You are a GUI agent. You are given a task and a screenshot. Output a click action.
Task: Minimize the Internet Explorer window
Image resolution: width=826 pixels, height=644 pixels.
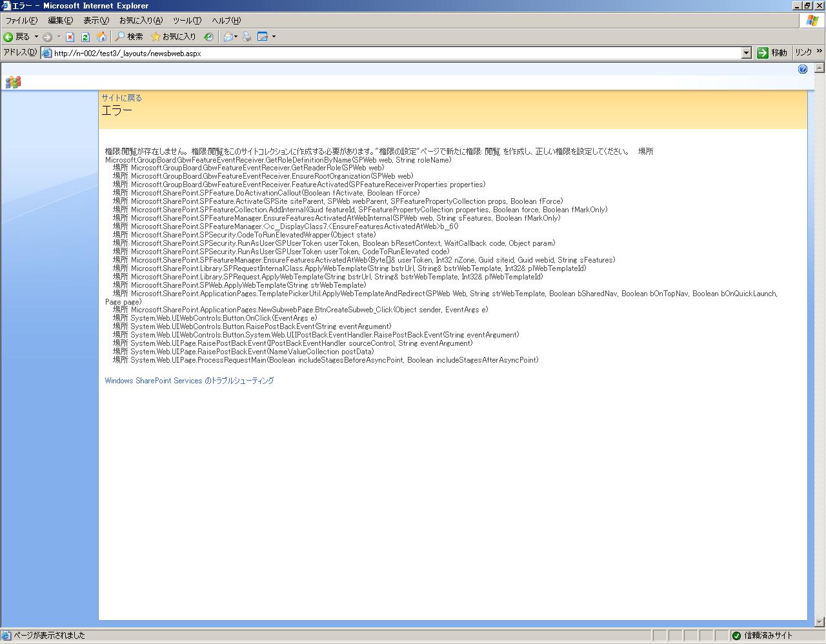pyautogui.click(x=796, y=6)
